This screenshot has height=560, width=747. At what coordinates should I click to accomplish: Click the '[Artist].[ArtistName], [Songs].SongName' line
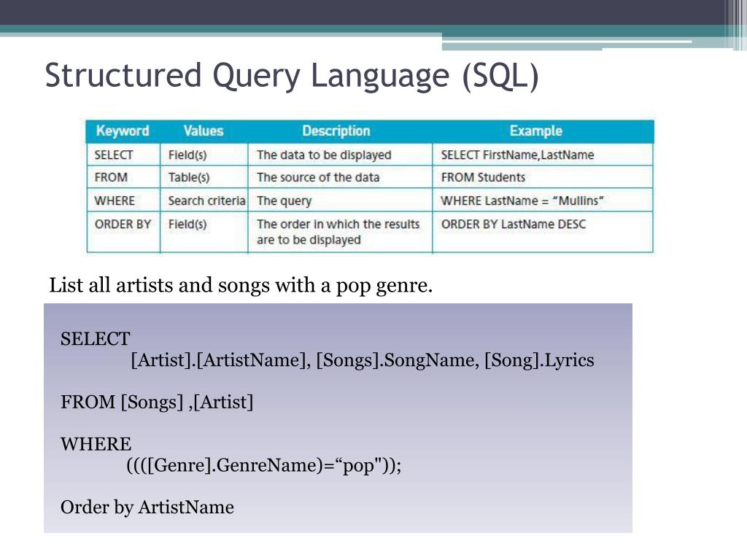tap(362, 360)
